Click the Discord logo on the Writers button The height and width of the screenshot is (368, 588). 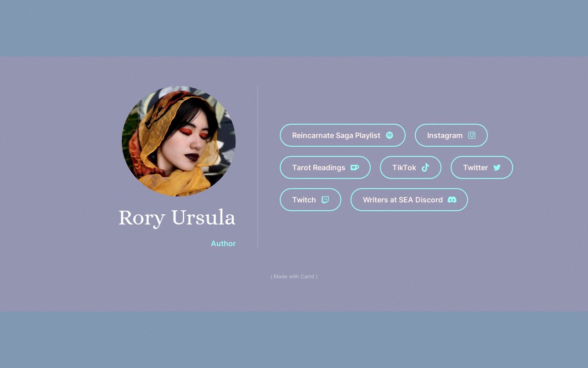pyautogui.click(x=452, y=200)
